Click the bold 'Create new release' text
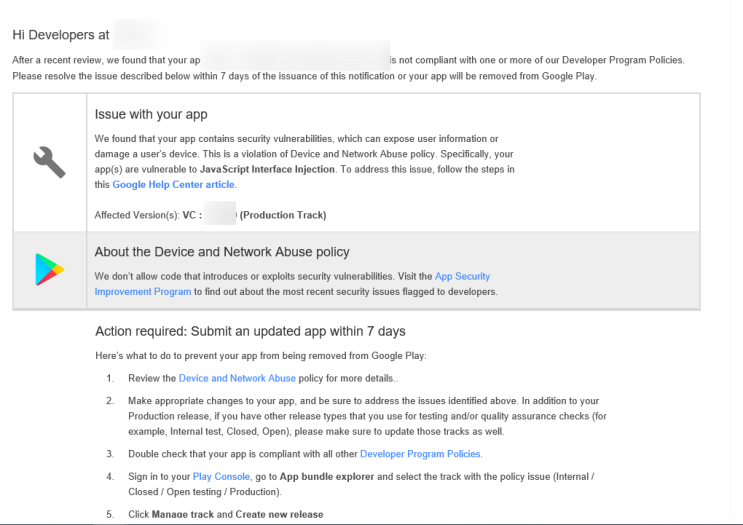Image resolution: width=743 pixels, height=525 pixels. [x=279, y=515]
